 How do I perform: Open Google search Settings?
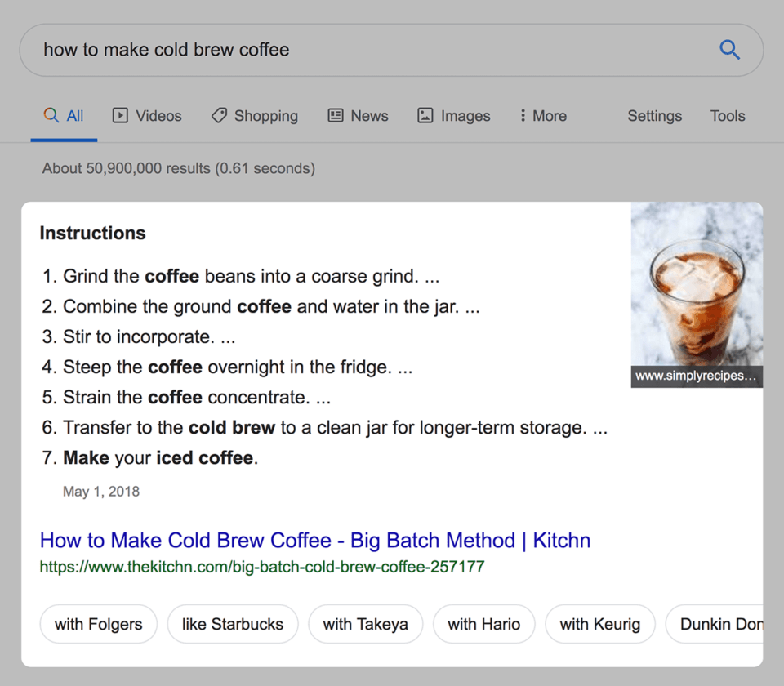[x=654, y=115]
